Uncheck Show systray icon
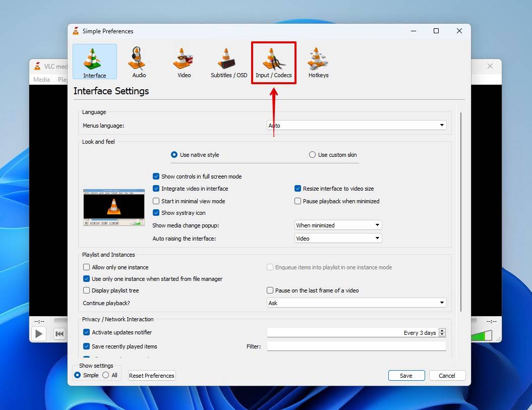This screenshot has height=410, width=532. 156,213
